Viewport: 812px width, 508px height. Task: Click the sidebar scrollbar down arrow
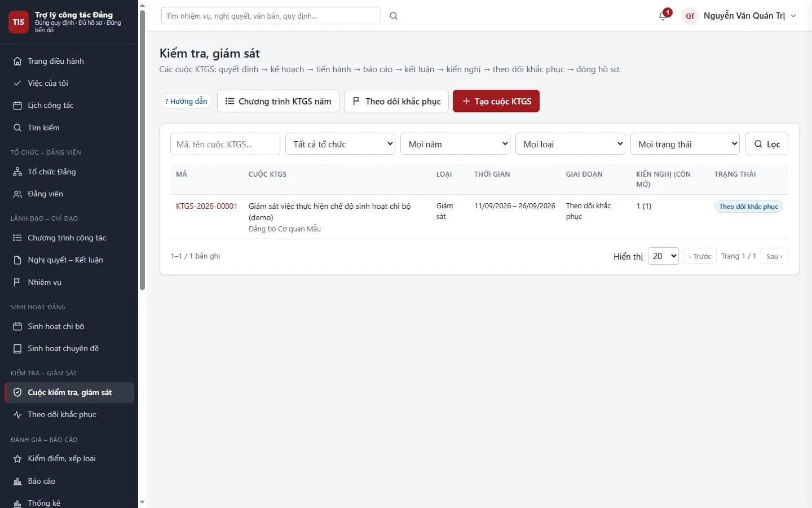click(142, 502)
